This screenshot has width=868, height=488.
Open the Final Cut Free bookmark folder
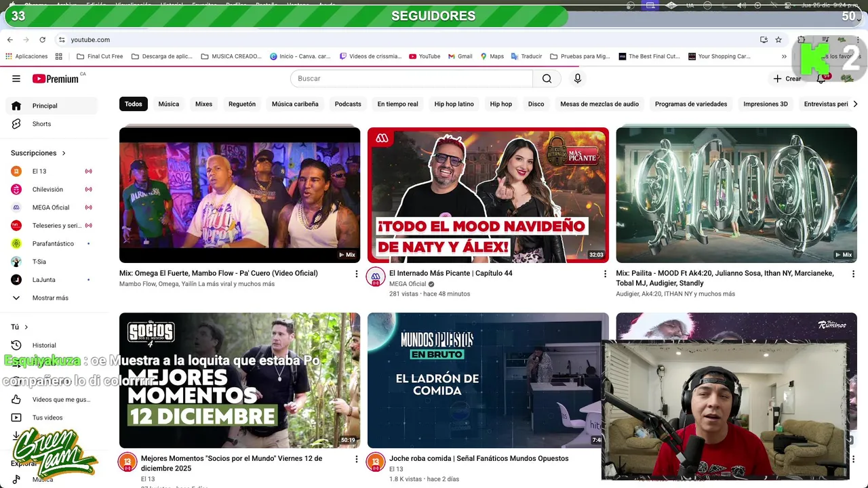100,56
